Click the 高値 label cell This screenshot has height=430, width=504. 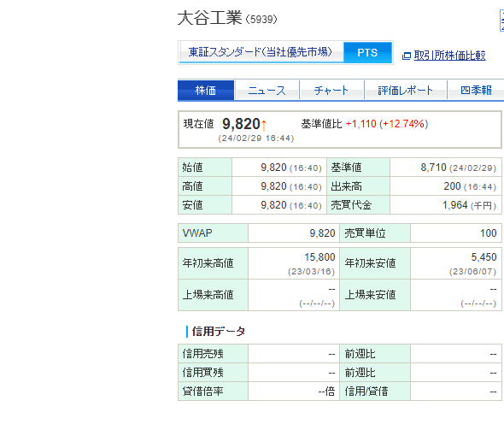point(205,186)
